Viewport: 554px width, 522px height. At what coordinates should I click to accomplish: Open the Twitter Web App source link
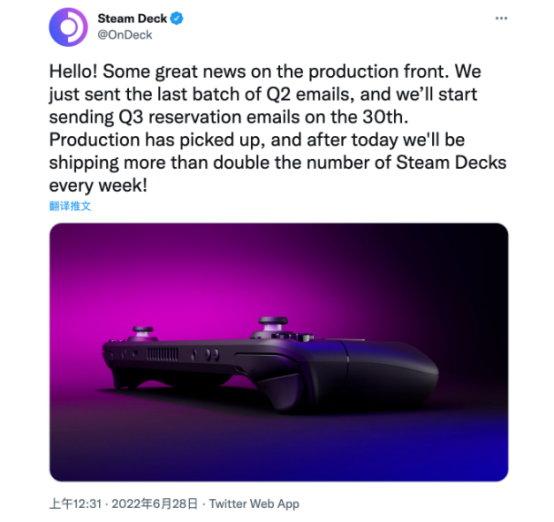pos(254,504)
